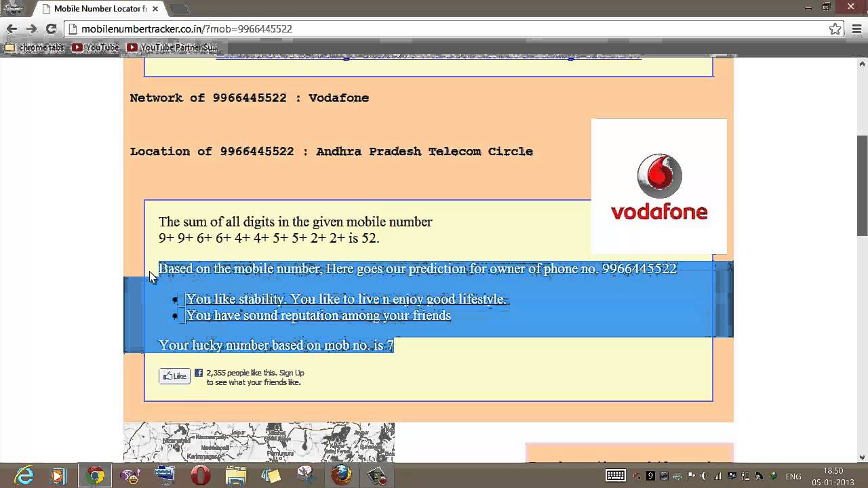Open clock showing 18:50
Image resolution: width=868 pixels, height=488 pixels.
(x=833, y=476)
